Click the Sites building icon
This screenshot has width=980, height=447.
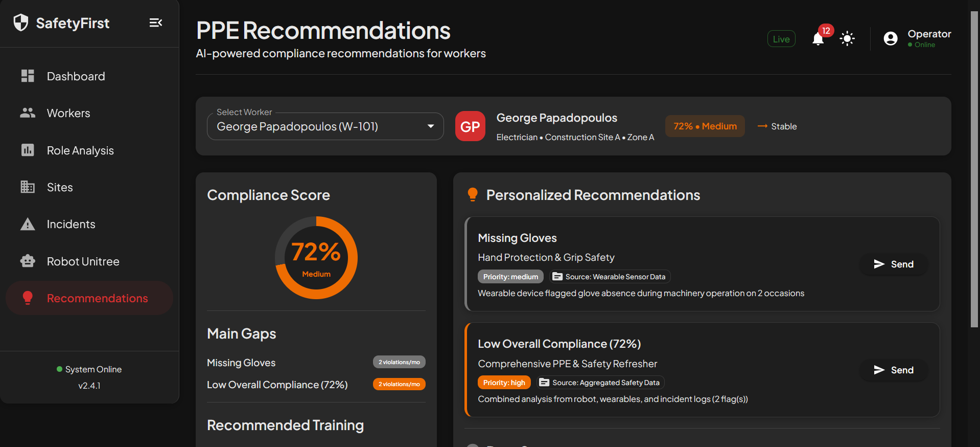pos(28,187)
